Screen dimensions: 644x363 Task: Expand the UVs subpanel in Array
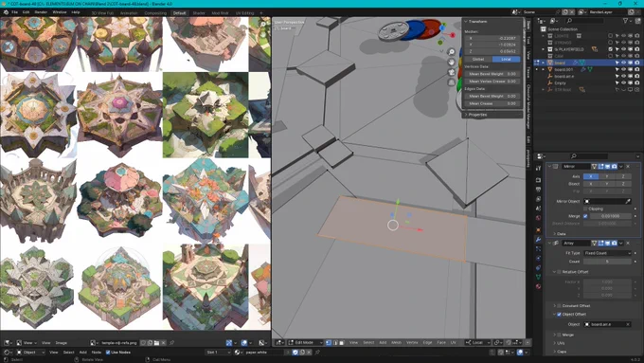coord(560,343)
